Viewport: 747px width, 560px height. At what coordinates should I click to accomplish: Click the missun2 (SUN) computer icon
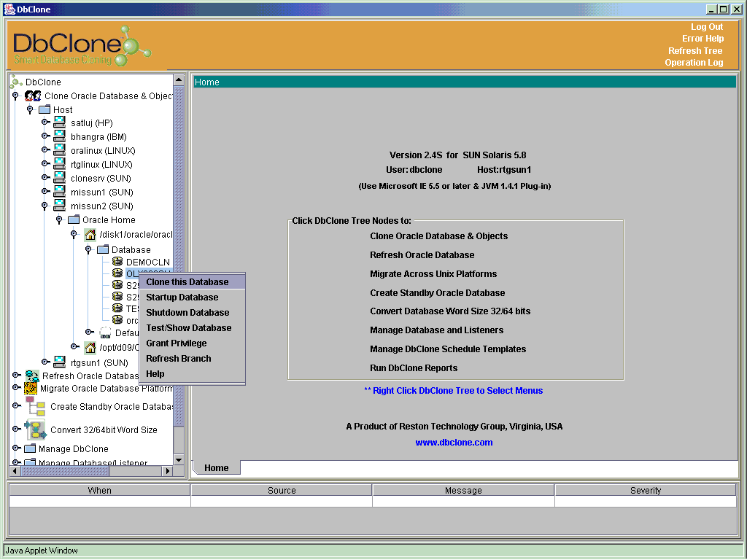pyautogui.click(x=60, y=205)
